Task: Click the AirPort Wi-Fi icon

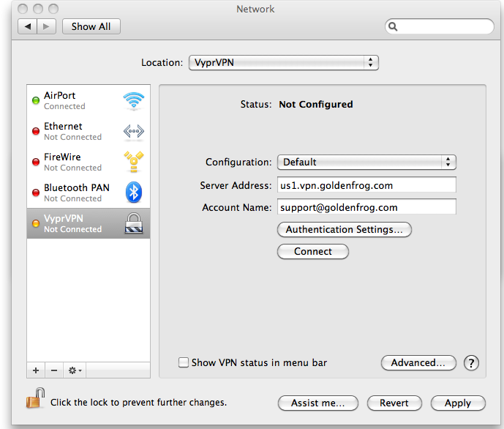Action: tap(134, 100)
